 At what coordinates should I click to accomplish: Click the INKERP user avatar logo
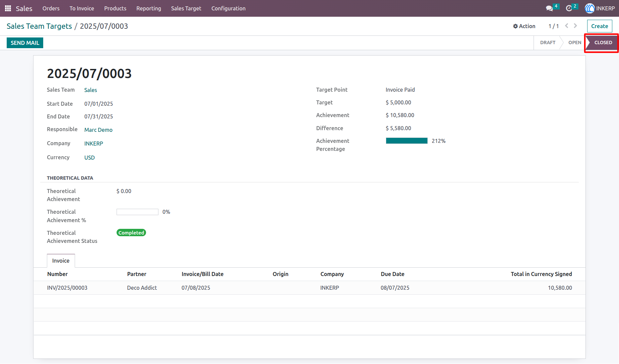click(590, 8)
